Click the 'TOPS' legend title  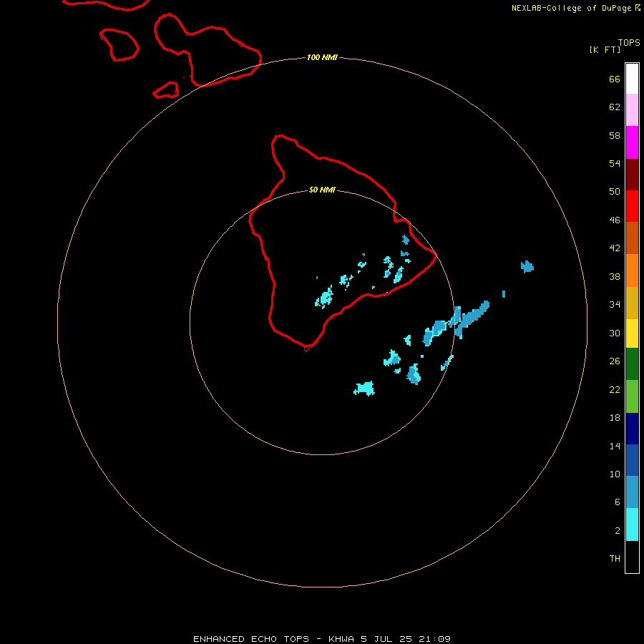pyautogui.click(x=629, y=43)
